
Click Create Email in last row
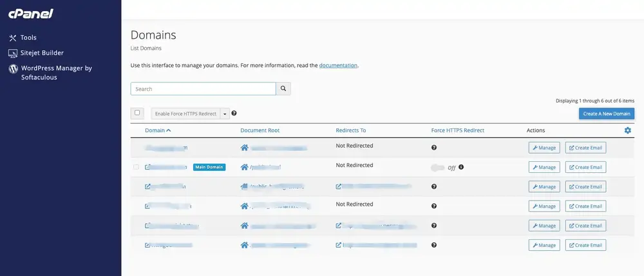[x=585, y=245]
